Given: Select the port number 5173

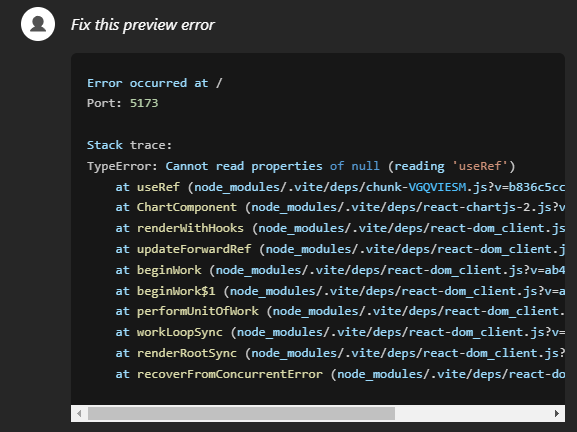Looking at the screenshot, I should pos(144,103).
